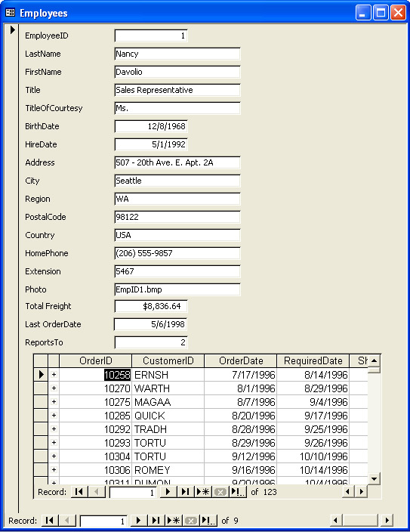Click the Country field containing USA

[177, 235]
